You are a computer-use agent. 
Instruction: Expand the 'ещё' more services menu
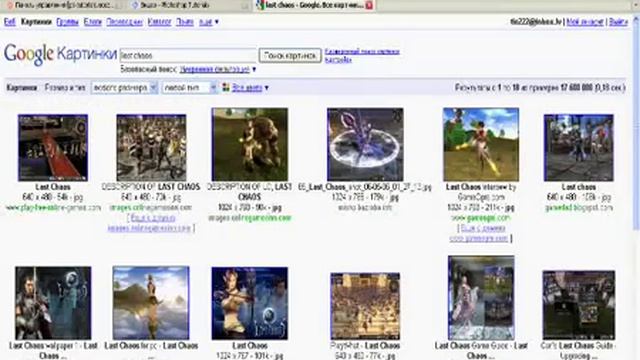click(209, 22)
